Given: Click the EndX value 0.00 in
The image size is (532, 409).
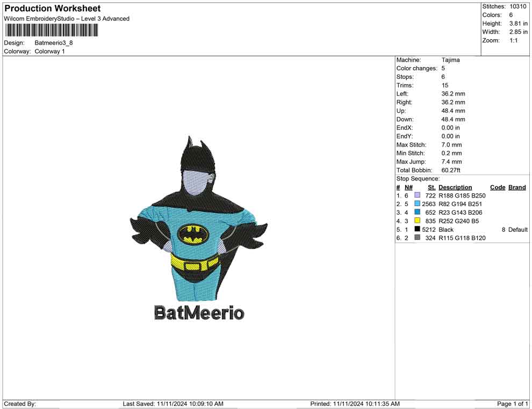Looking at the screenshot, I should click(x=450, y=128).
